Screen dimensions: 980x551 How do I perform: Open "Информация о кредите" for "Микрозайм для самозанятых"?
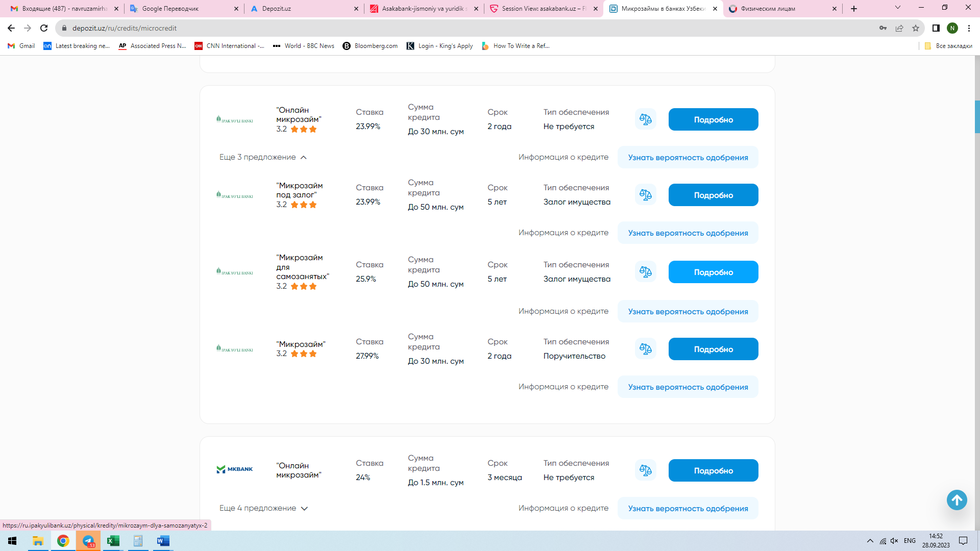[x=563, y=311]
